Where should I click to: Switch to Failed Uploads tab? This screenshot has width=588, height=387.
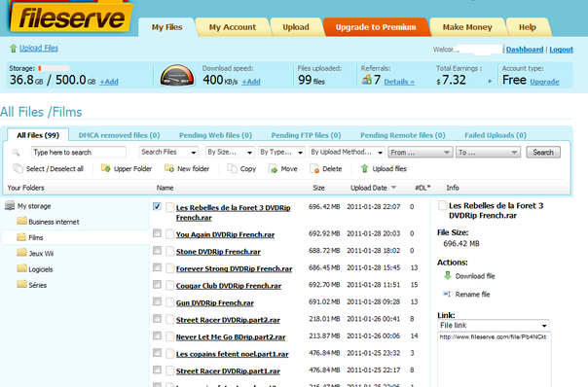click(496, 135)
